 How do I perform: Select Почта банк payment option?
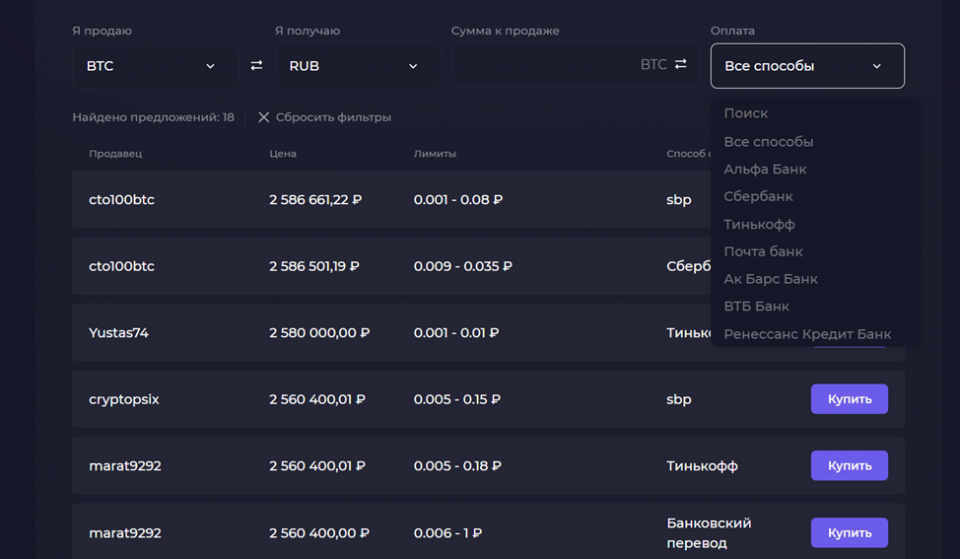[x=763, y=252]
